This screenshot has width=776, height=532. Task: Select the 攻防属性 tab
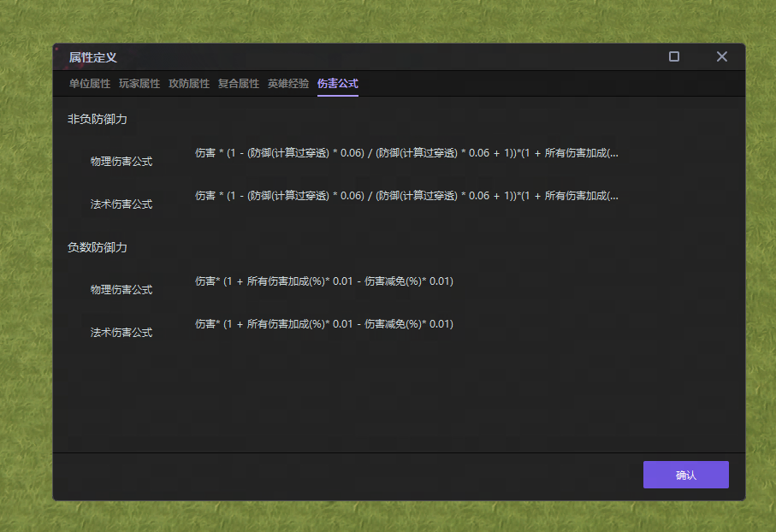[189, 85]
